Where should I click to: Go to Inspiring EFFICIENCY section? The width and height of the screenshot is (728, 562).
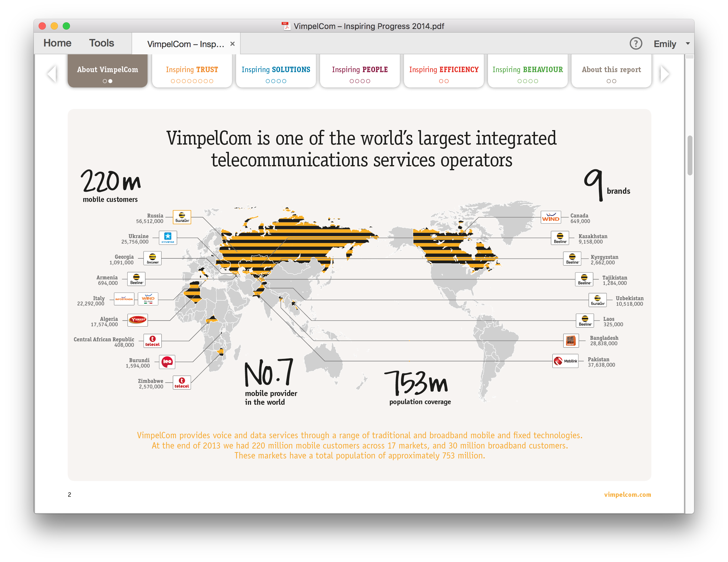[x=444, y=71]
